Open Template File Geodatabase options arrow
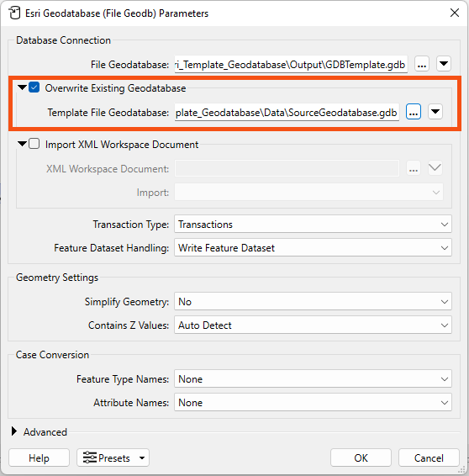Viewport: 469px width, 476px height. click(x=435, y=112)
